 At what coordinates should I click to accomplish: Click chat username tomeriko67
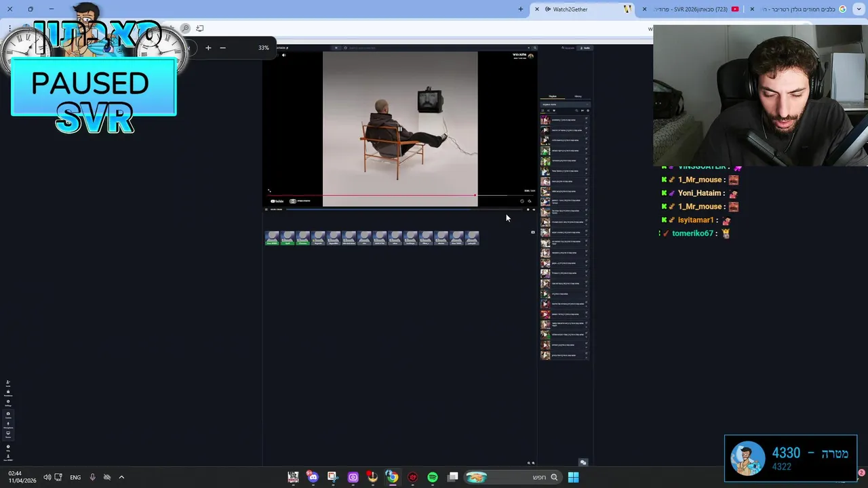pyautogui.click(x=692, y=233)
